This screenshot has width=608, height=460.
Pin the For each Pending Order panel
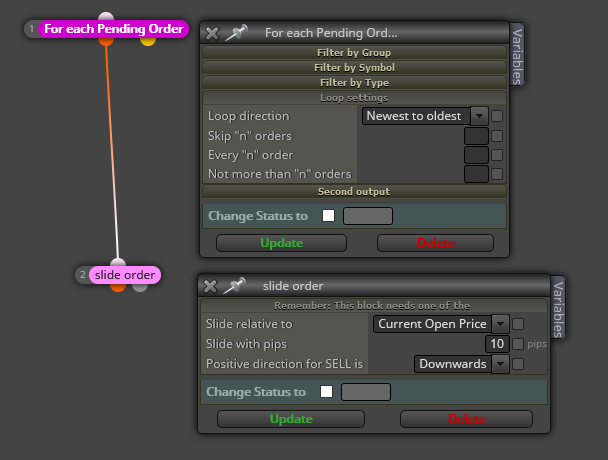237,33
